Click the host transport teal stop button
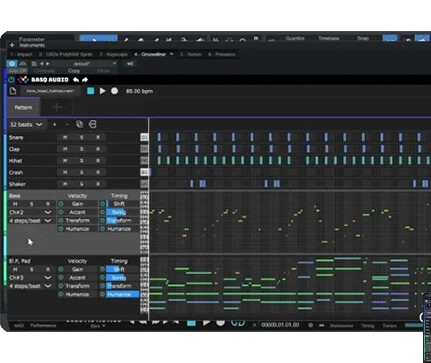Image resolution: width=431 pixels, height=363 pixels. click(x=191, y=323)
